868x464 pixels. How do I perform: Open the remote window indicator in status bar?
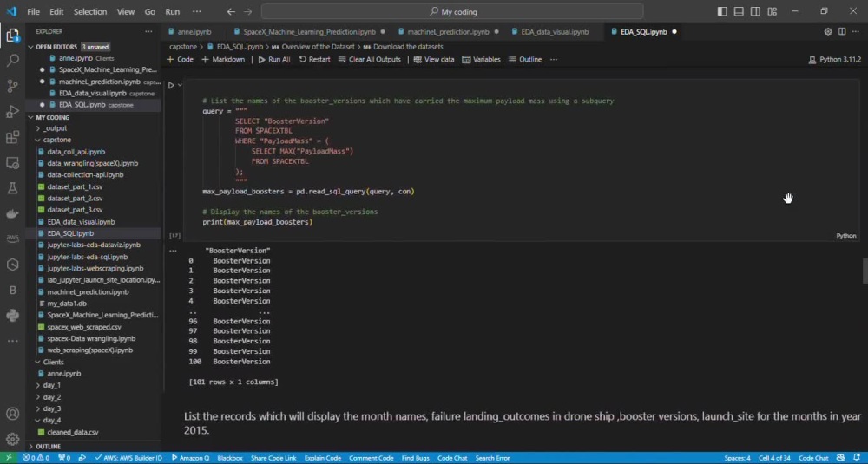(x=9, y=458)
